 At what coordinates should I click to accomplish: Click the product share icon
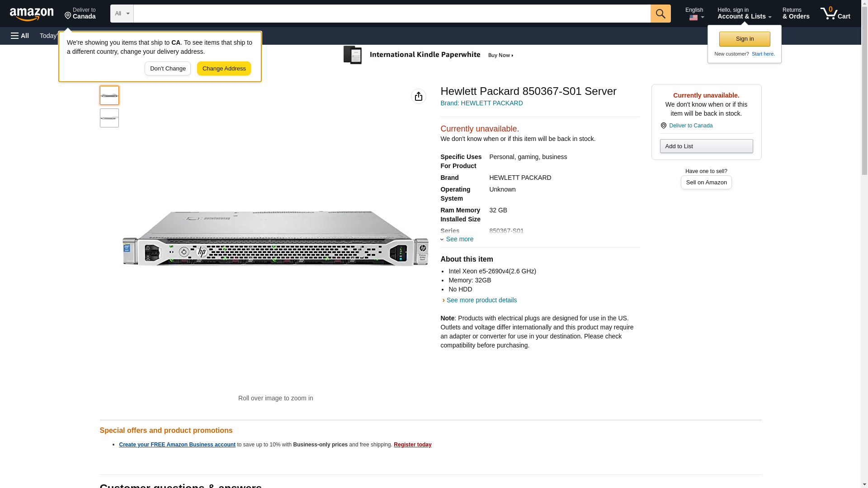tap(418, 96)
